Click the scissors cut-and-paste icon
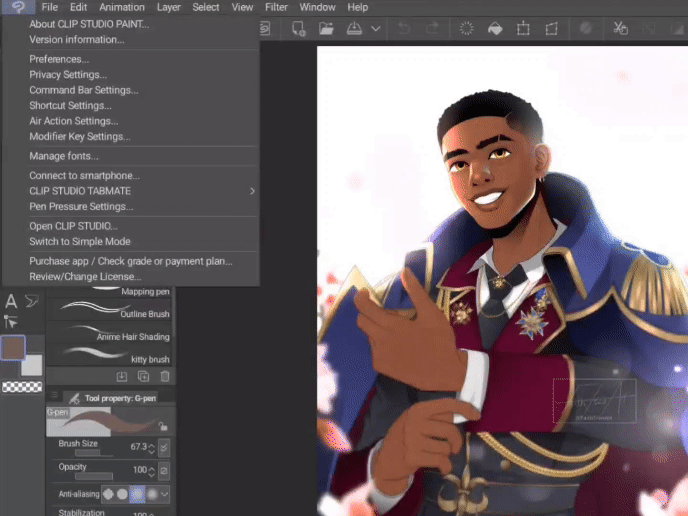 coord(620,29)
